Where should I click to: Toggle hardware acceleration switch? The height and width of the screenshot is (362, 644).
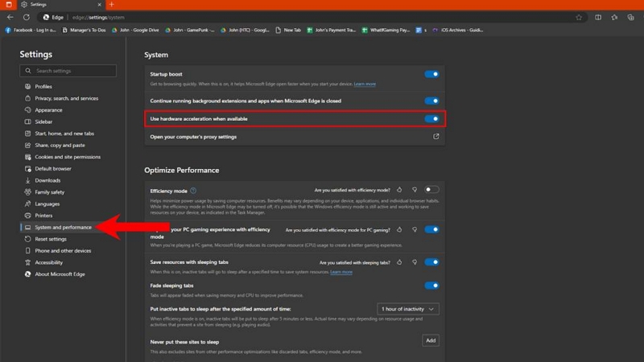point(431,119)
